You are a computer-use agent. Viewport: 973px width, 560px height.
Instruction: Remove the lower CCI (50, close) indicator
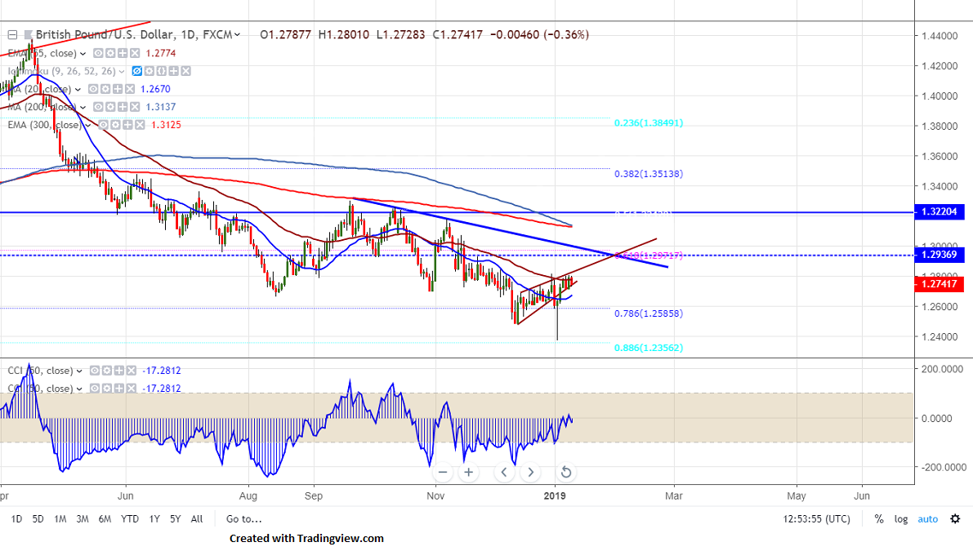pyautogui.click(x=131, y=389)
